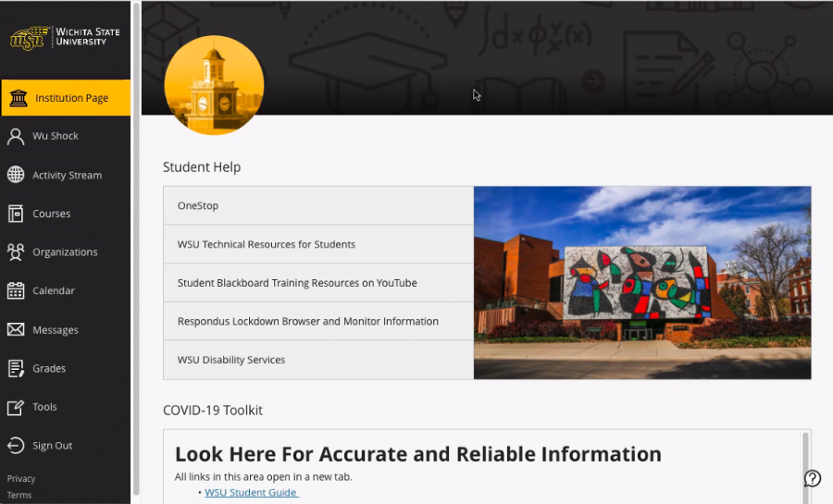Open the Privacy link

[21, 478]
